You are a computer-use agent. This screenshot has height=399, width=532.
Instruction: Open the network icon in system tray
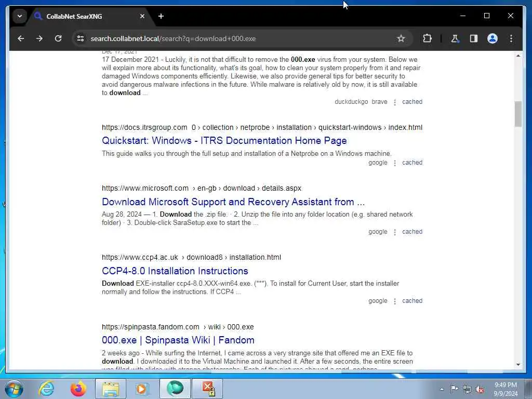point(467,390)
